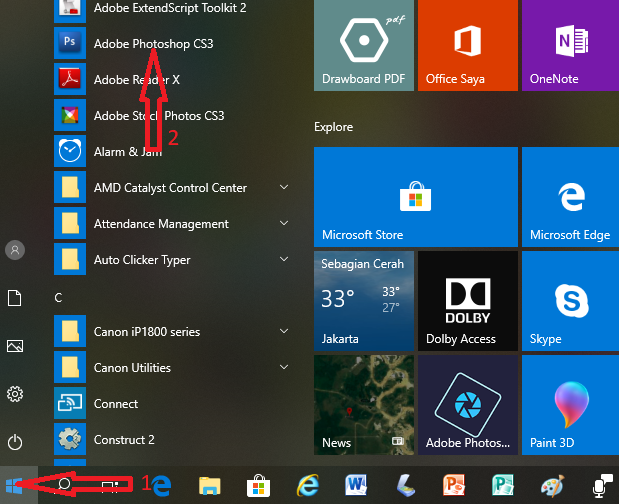Open OneNote tile
The height and width of the screenshot is (504, 619).
point(570,45)
